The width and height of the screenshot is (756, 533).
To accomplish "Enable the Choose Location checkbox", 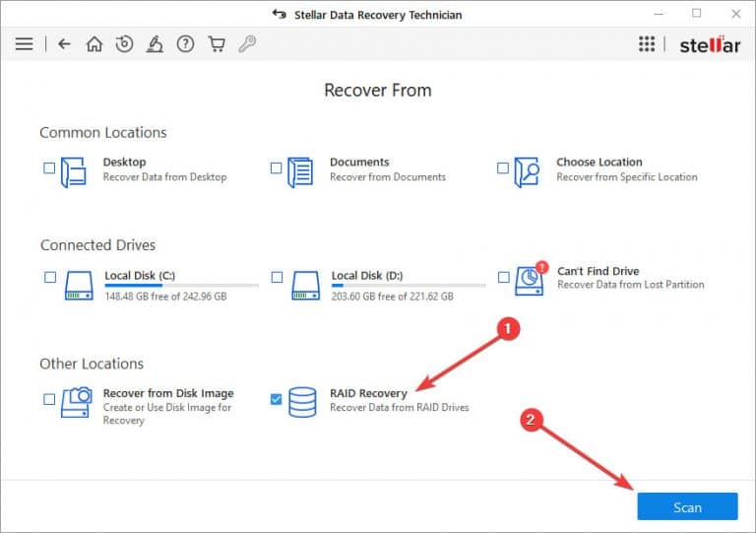I will pos(502,167).
